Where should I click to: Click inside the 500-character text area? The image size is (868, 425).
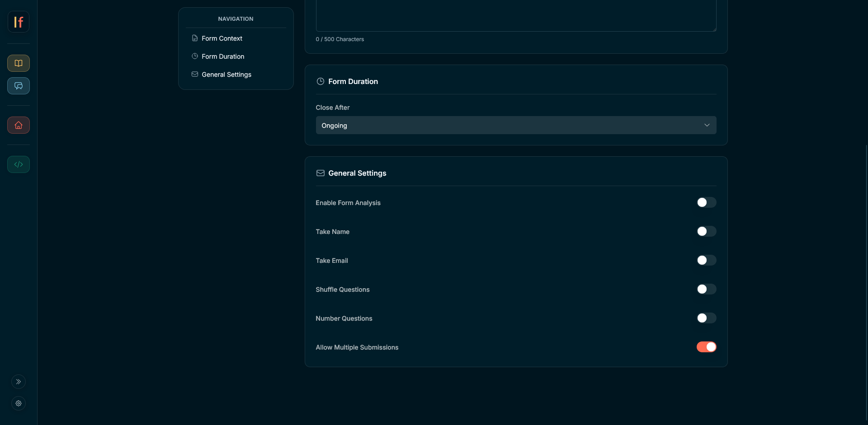(515, 14)
